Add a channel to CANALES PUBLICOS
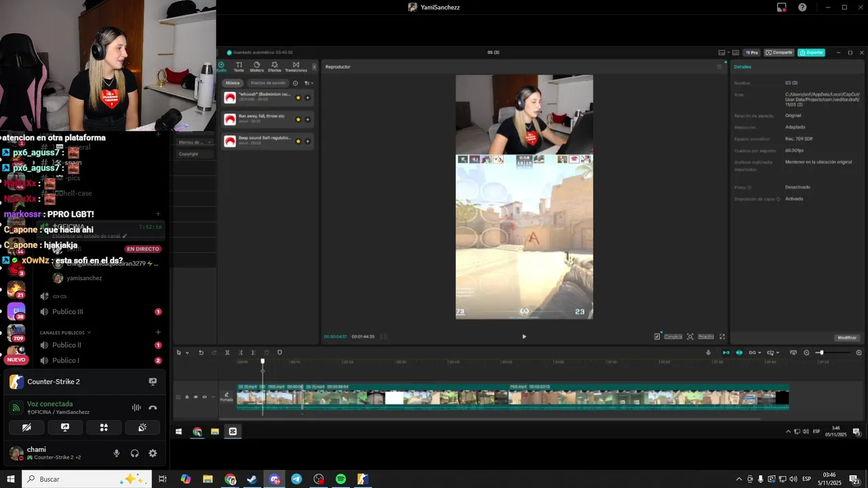Screen dimensions: 868x488 [158, 332]
